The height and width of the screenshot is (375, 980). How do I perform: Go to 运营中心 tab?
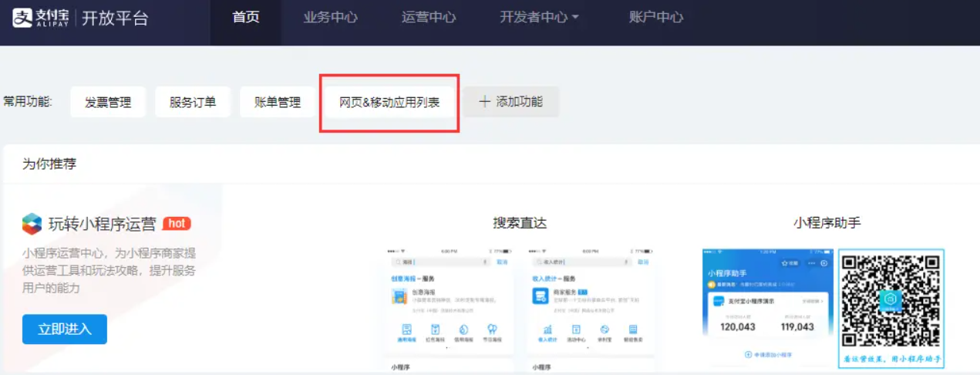pos(429,17)
